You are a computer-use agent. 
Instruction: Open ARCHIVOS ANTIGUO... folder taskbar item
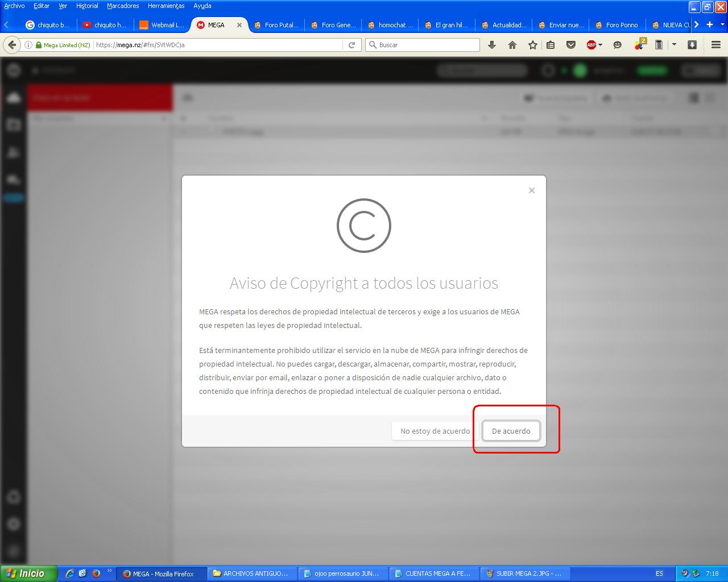pos(252,573)
